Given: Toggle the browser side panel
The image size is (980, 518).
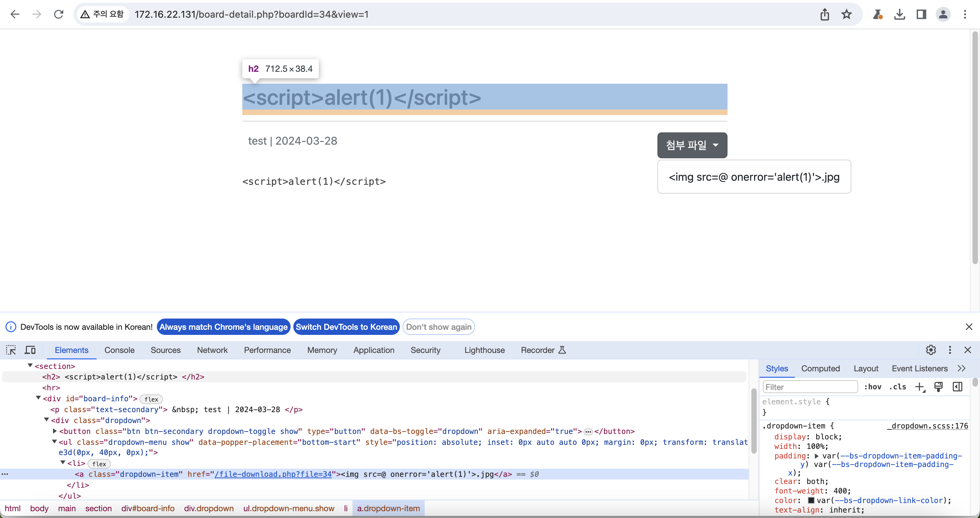Looking at the screenshot, I should [921, 14].
